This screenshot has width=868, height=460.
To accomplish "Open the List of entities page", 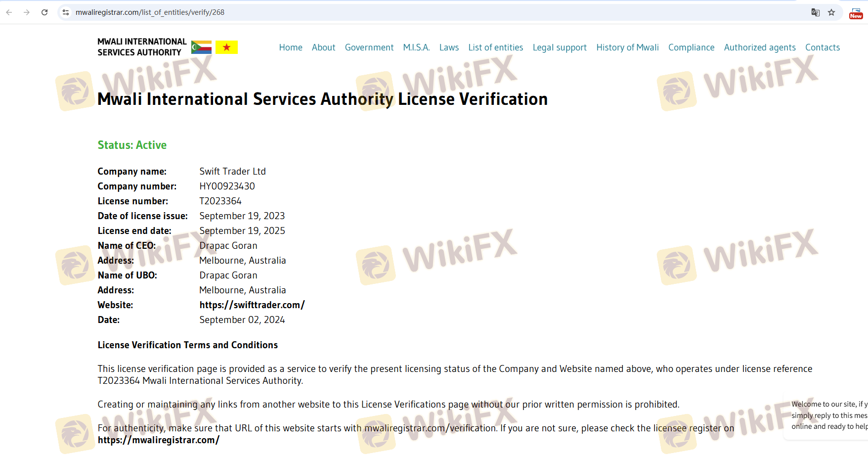I will click(x=495, y=47).
